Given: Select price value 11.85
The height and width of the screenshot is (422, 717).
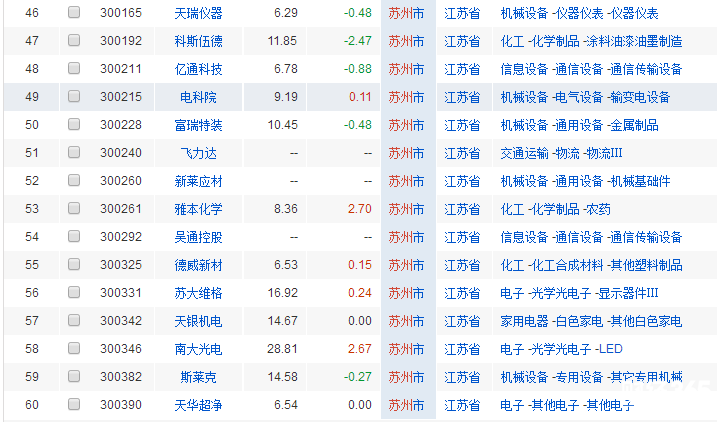Looking at the screenshot, I should click(282, 41).
